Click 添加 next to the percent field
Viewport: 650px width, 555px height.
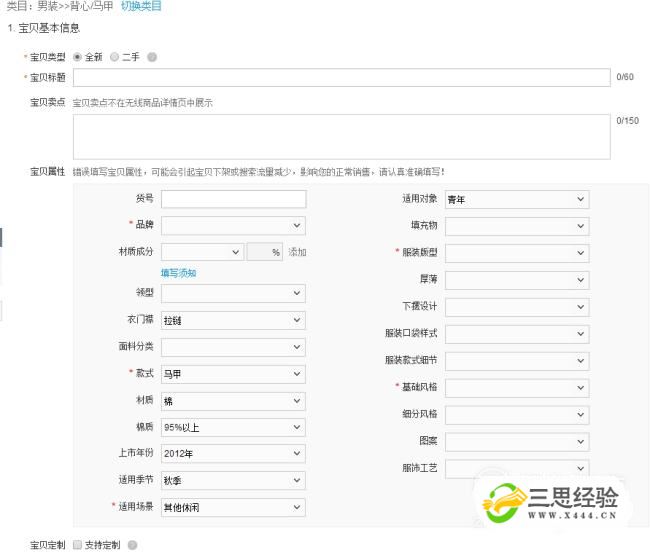pos(297,253)
